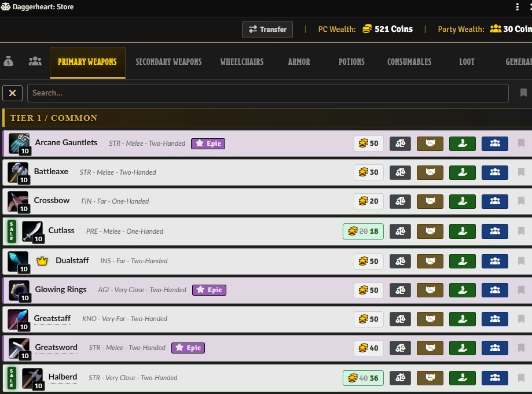Viewport: 532px width, 394px height.
Task: Click the green purchase button for Cutlass
Action: (x=462, y=231)
